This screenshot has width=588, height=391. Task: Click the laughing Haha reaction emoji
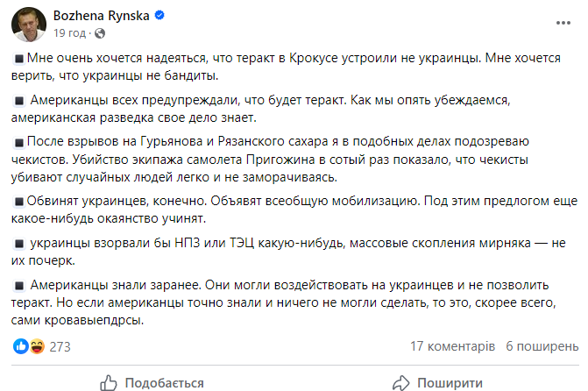point(35,347)
